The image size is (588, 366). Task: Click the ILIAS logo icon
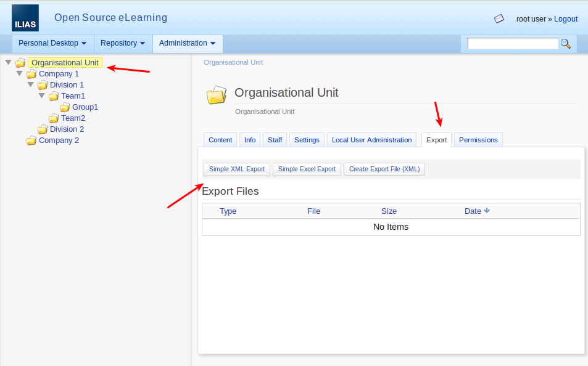pyautogui.click(x=25, y=18)
